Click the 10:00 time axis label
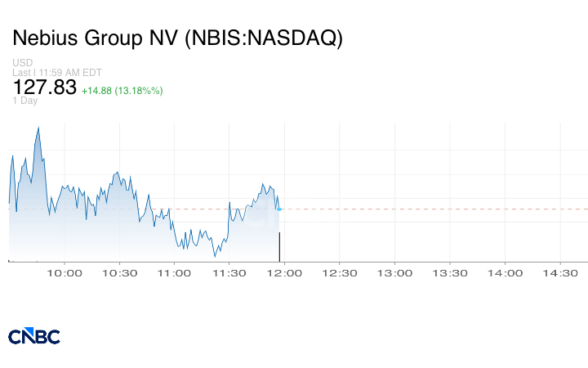This screenshot has height=368, width=588. [x=65, y=272]
